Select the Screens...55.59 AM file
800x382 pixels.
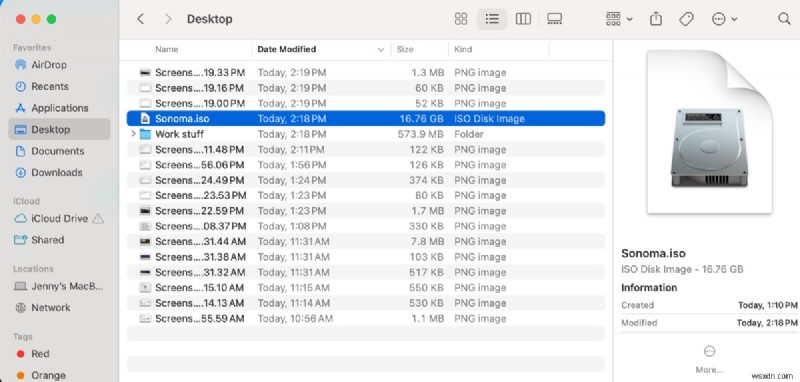coord(366,318)
